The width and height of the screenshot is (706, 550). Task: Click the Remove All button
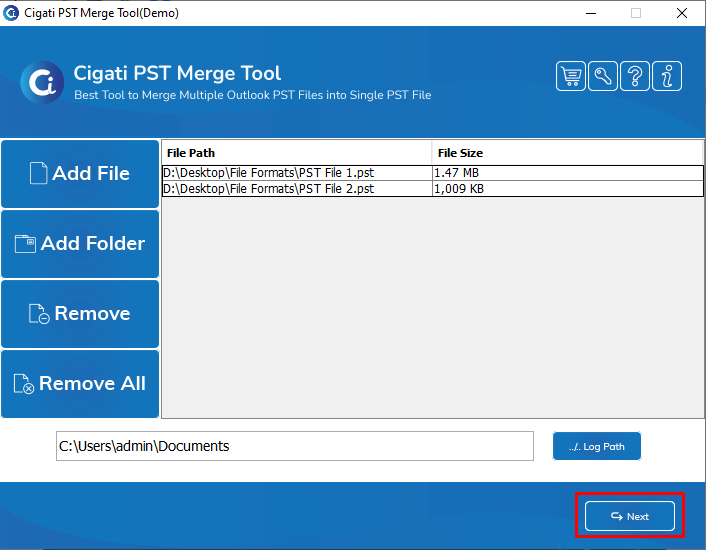(x=80, y=384)
